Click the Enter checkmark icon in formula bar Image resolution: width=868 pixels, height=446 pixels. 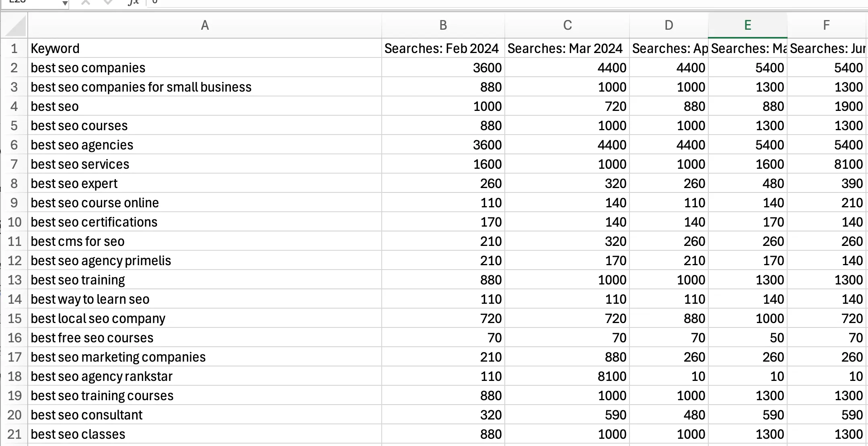[108, 2]
